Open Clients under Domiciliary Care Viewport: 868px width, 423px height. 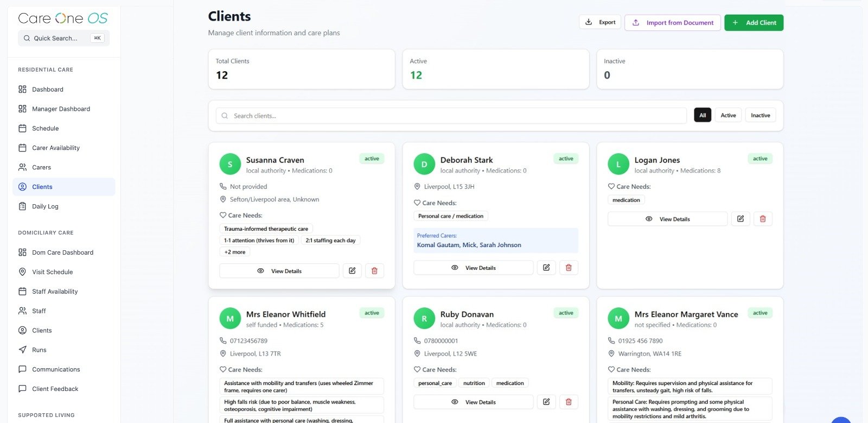[63, 331]
